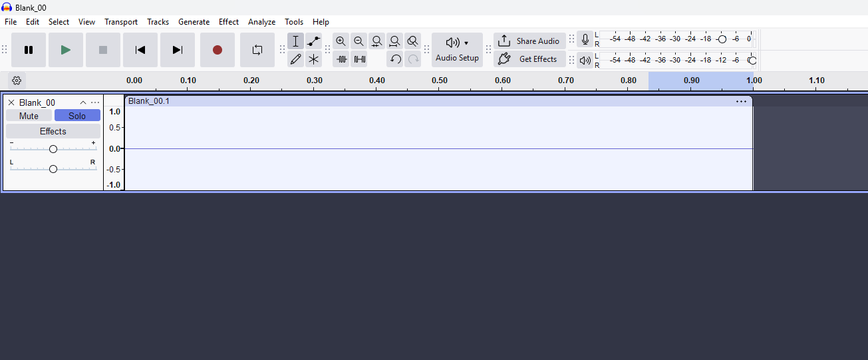Mute the Blank_00 track
Screen dimensions: 868x360
[x=29, y=116]
